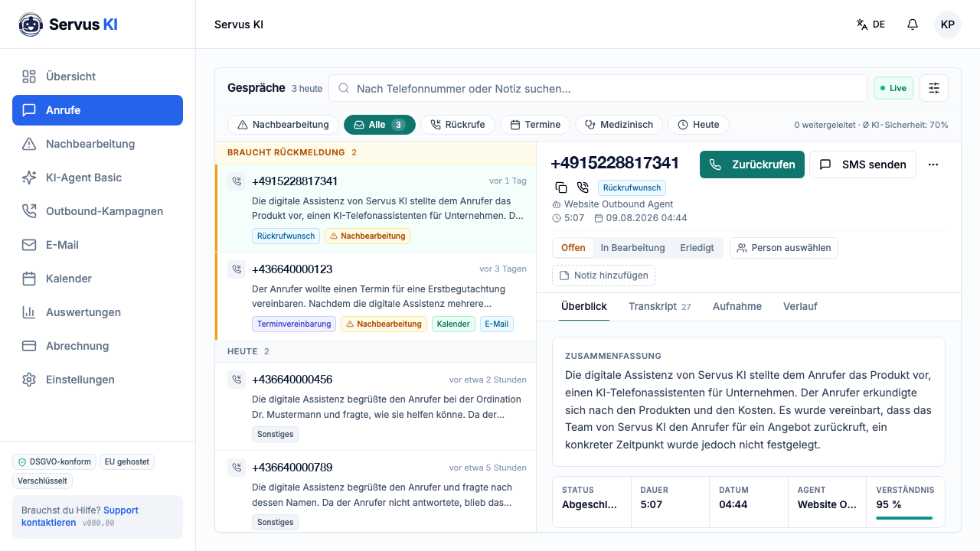Open the notifications bell

point(913,24)
